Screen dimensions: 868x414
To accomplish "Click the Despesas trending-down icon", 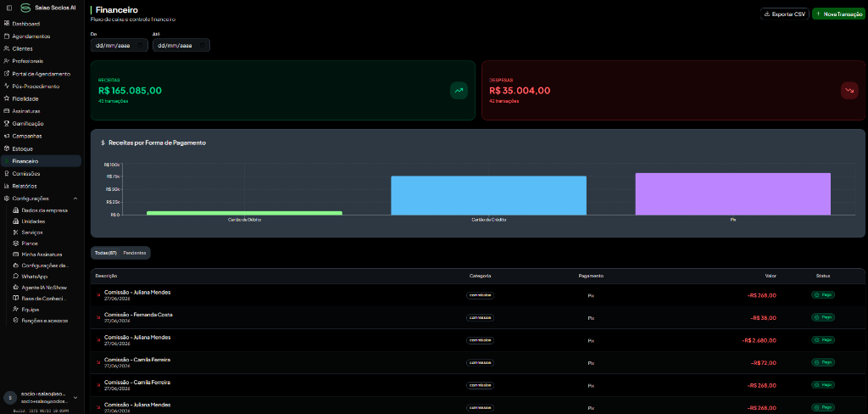I will pyautogui.click(x=849, y=90).
